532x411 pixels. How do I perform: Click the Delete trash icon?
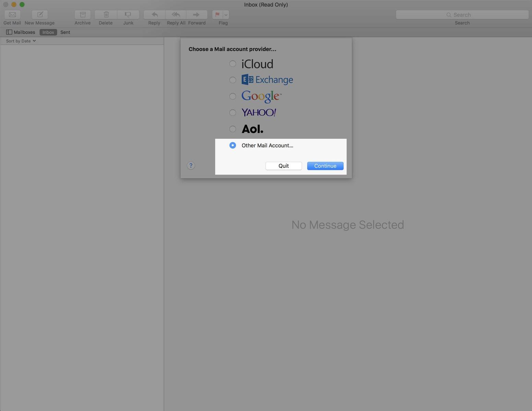(106, 14)
